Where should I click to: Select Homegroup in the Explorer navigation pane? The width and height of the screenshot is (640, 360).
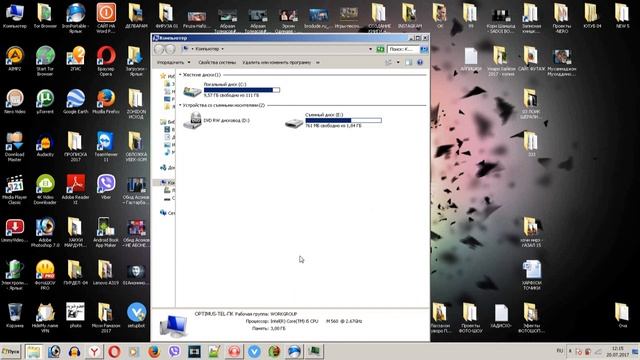[x=167, y=167]
